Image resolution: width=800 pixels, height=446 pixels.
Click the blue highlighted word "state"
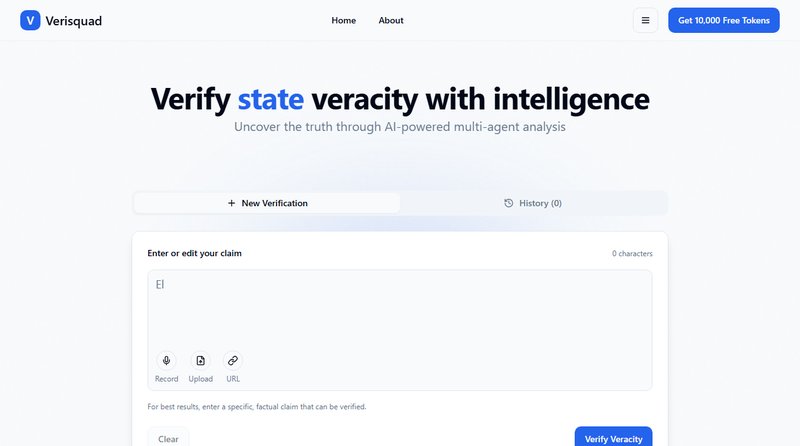[x=271, y=99]
